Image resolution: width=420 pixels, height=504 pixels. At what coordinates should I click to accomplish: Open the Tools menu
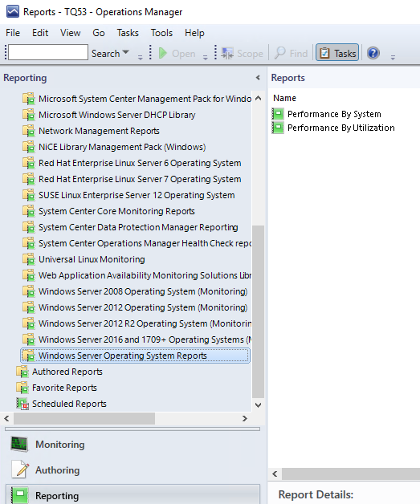(161, 33)
